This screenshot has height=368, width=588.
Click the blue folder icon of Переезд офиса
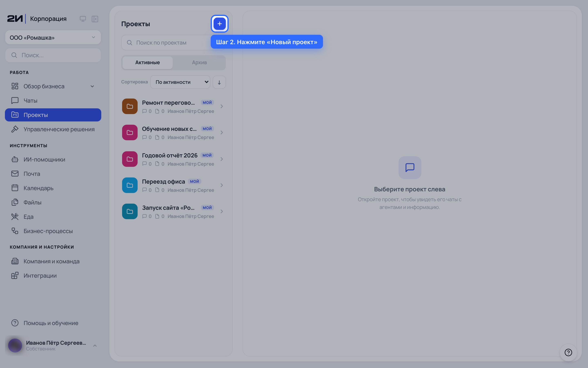click(x=130, y=185)
